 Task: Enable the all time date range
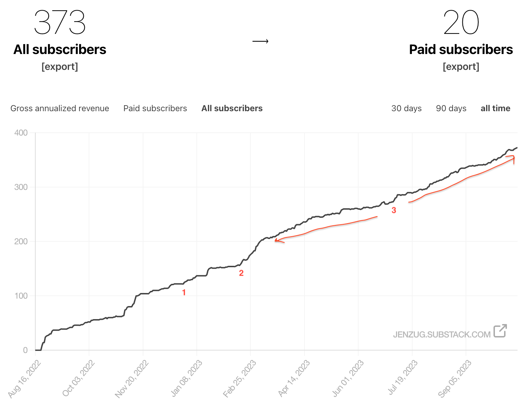click(495, 108)
